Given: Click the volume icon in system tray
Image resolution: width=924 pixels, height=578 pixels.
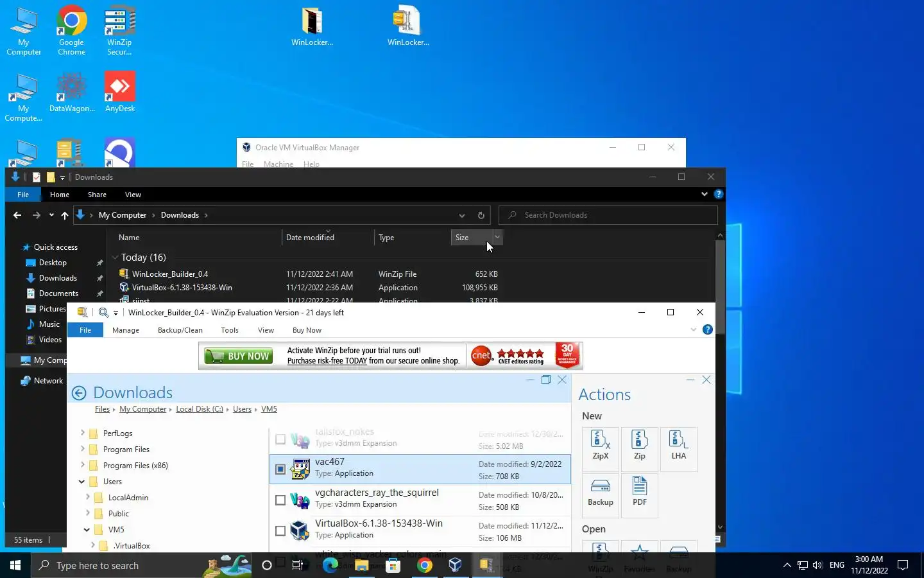Looking at the screenshot, I should 817,565.
